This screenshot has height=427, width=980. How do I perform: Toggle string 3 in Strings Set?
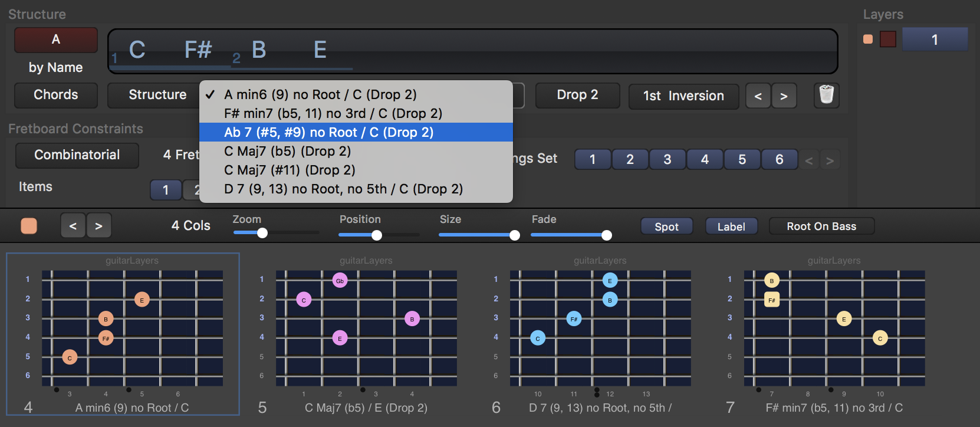click(667, 160)
